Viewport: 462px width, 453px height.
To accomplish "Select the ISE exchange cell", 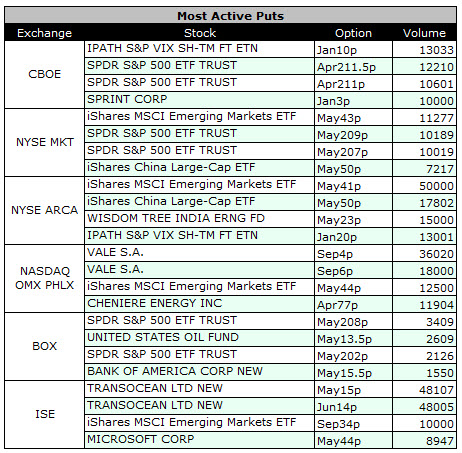I will [44, 414].
